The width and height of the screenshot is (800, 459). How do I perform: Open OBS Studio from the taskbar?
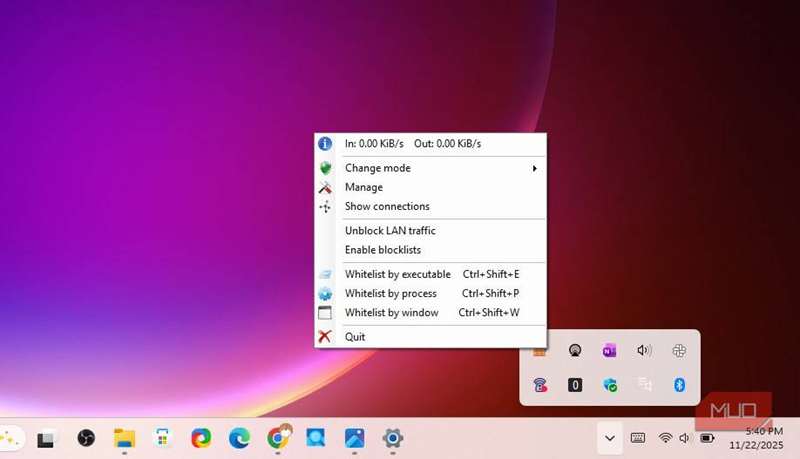pos(86,438)
